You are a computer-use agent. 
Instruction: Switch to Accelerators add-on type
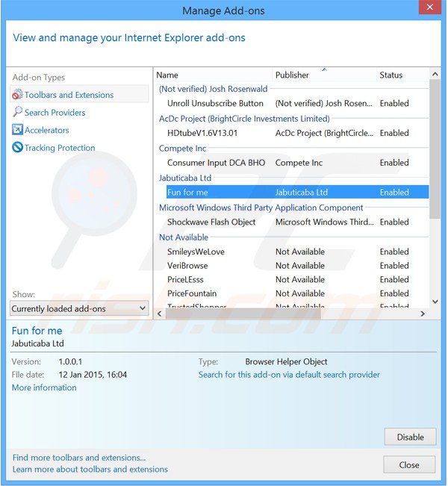point(47,130)
